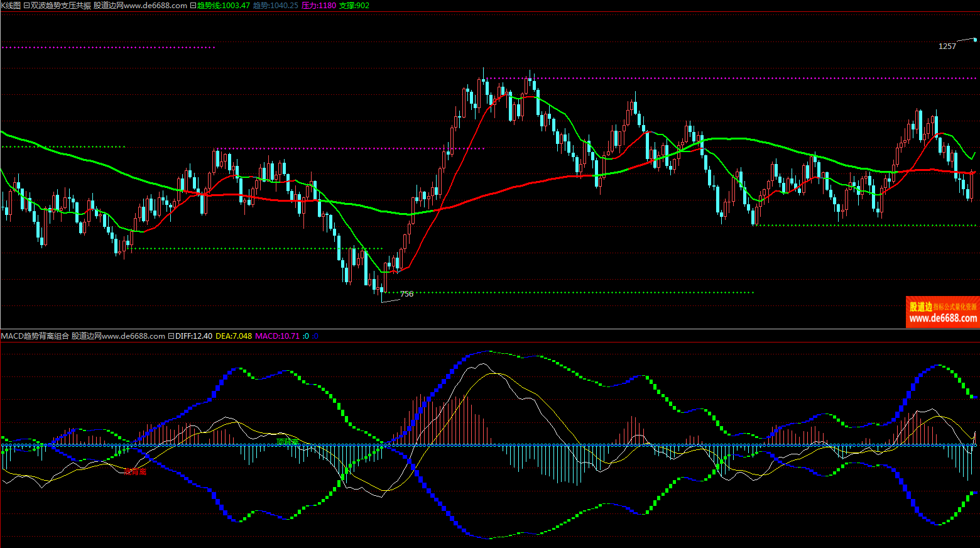
Task: Open the www.de6688.com link in MACD header
Action: tap(133, 336)
